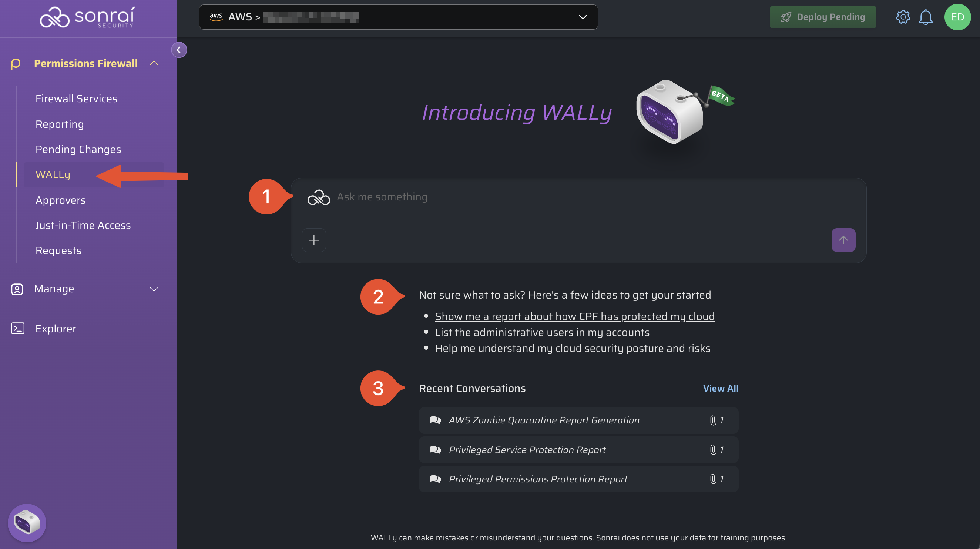Click View All recent conversations
This screenshot has height=549, width=980.
(x=721, y=388)
